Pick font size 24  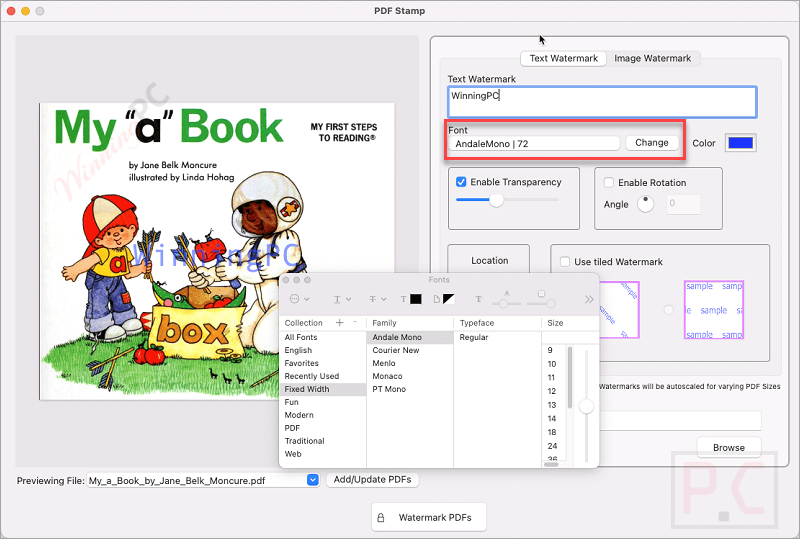pos(555,446)
